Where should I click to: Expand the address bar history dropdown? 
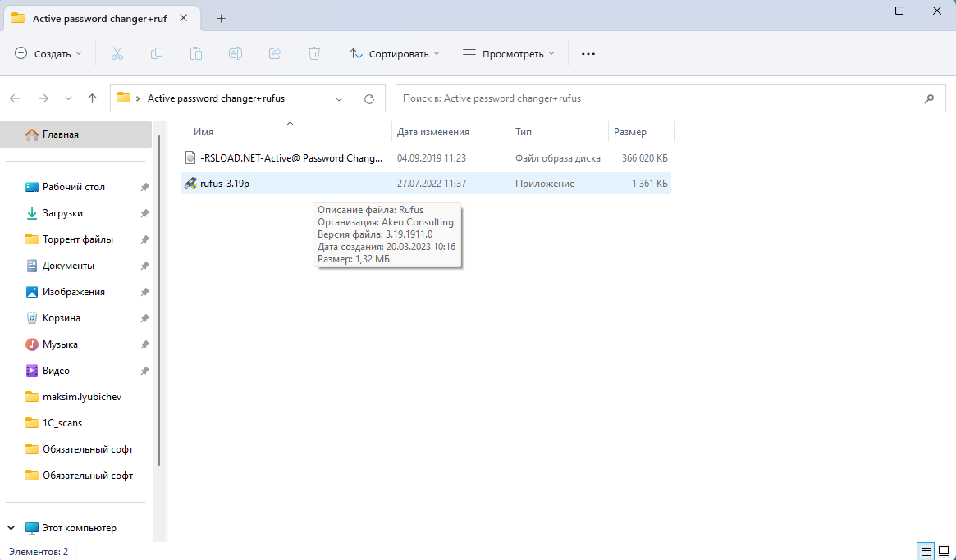[x=340, y=98]
